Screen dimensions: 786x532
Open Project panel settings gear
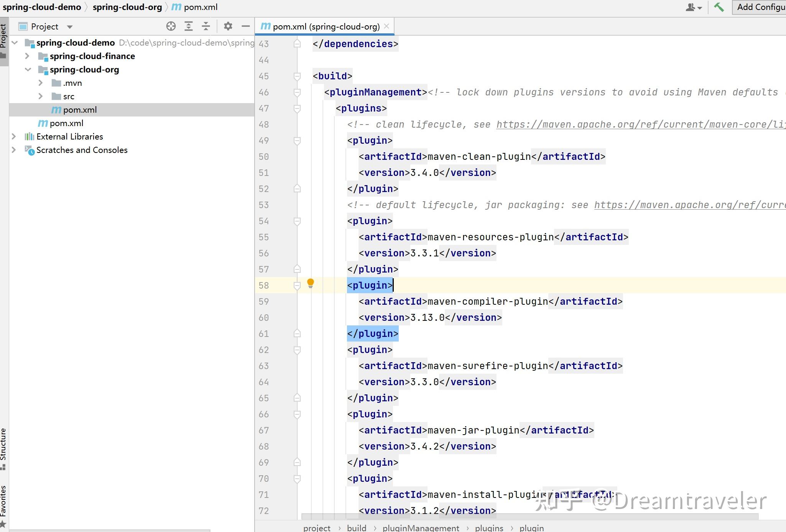coord(228,26)
